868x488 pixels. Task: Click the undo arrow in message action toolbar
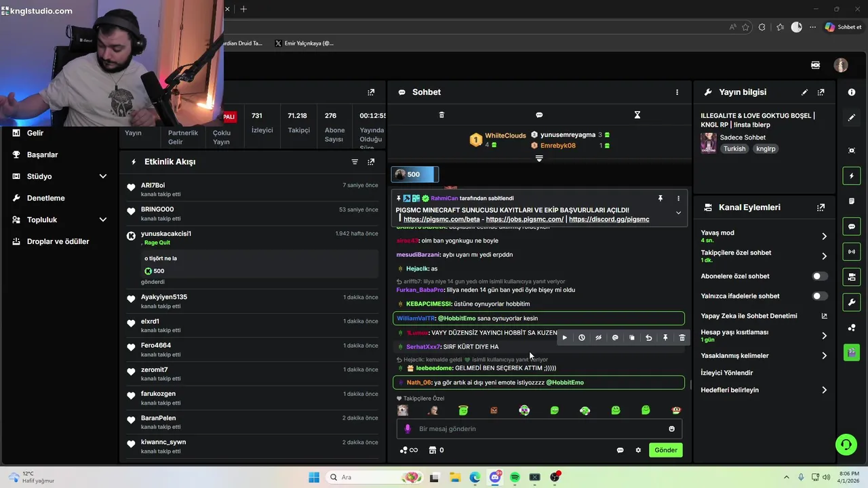(648, 338)
